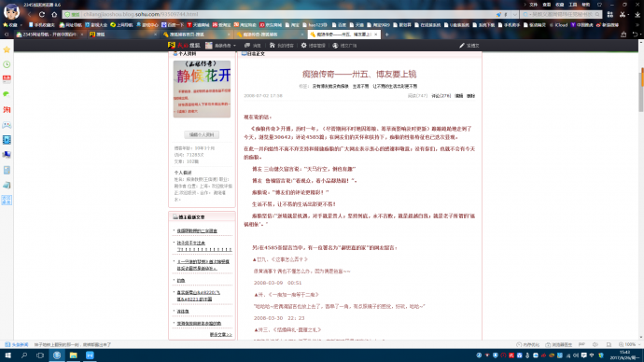Open the user avatar at top left

coord(11,11)
